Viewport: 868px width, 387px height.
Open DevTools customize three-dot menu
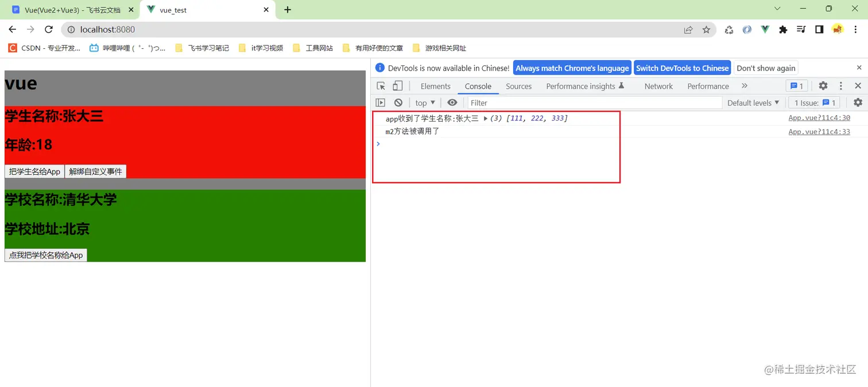point(841,86)
